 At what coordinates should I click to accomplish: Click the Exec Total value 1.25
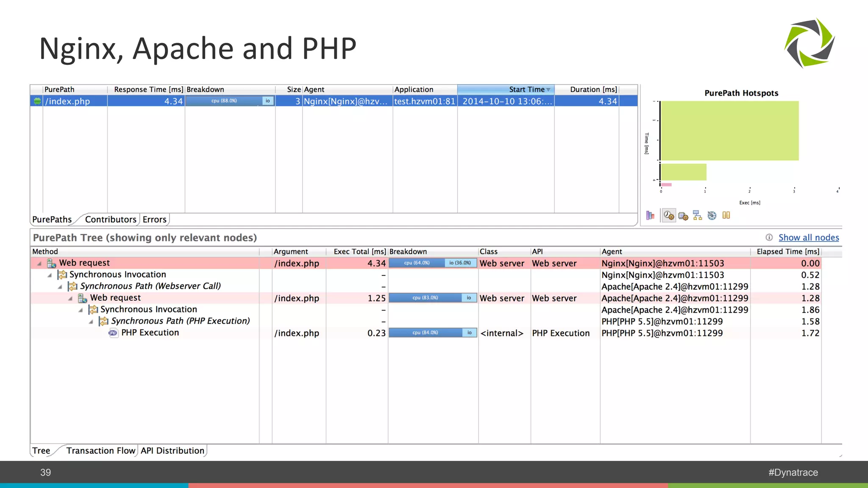click(376, 298)
